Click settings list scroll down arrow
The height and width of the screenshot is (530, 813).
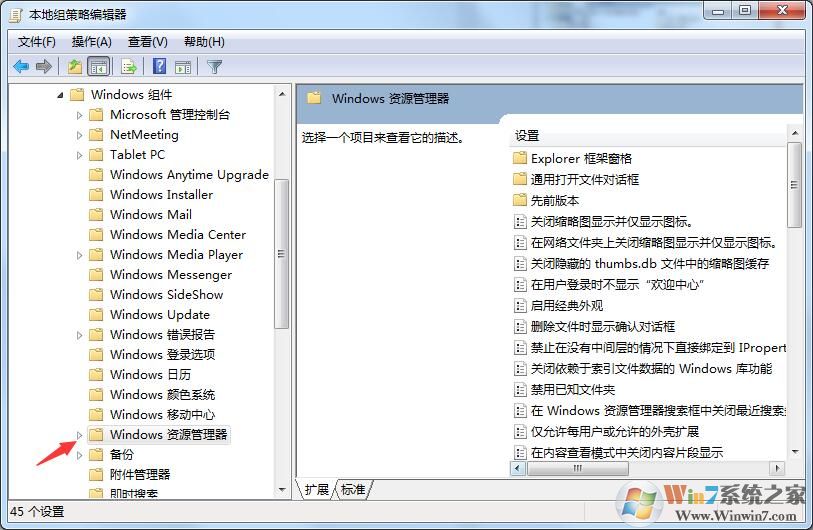click(794, 452)
